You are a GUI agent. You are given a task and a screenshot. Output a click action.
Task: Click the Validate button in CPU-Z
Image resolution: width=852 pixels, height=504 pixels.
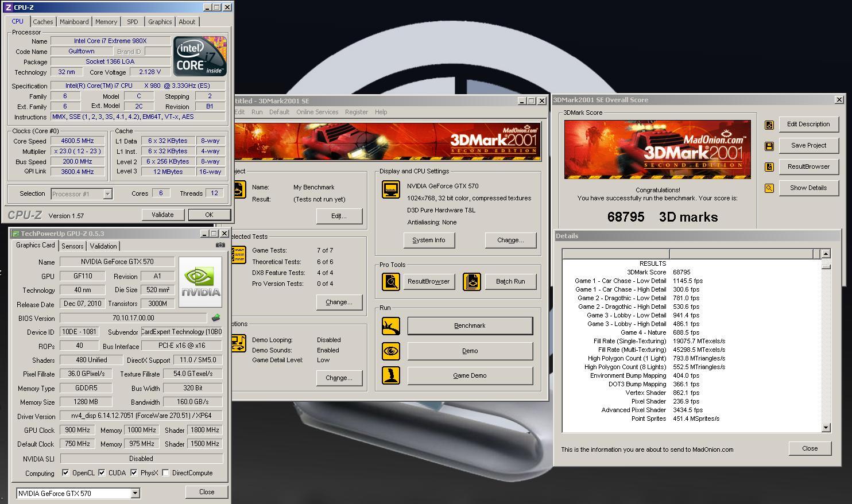coord(162,215)
